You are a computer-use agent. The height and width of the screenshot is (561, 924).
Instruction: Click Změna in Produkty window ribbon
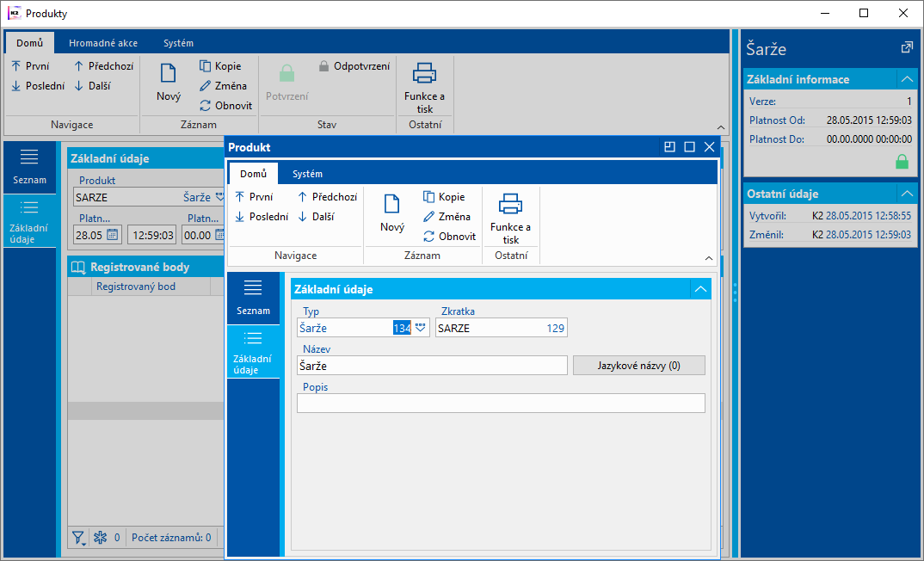point(223,85)
